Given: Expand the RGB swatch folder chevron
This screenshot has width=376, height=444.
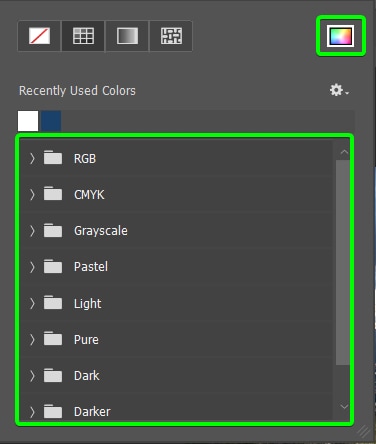Looking at the screenshot, I should (32, 159).
